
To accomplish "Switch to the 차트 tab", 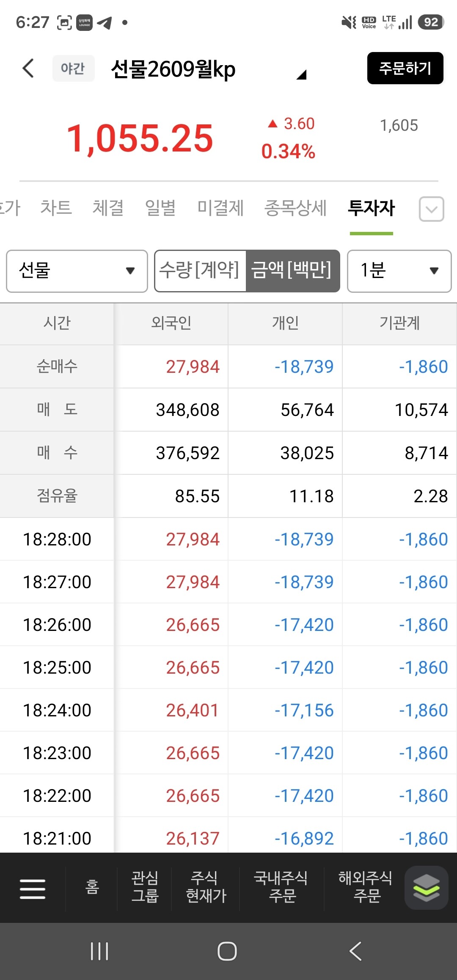I will coord(56,208).
